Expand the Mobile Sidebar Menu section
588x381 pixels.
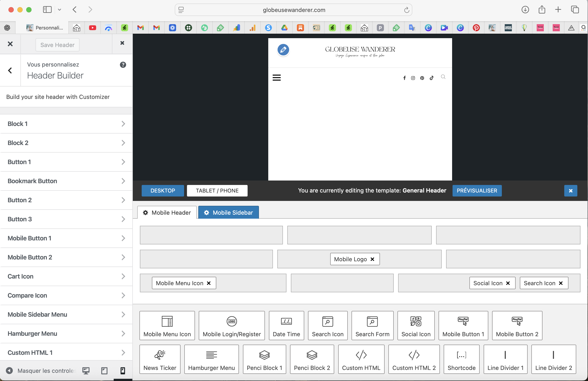click(66, 314)
